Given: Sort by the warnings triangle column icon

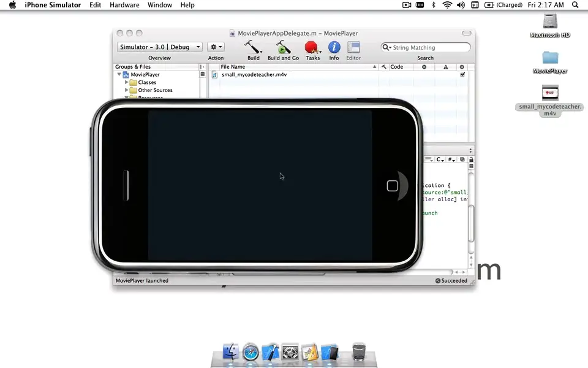Looking at the screenshot, I should [x=445, y=67].
